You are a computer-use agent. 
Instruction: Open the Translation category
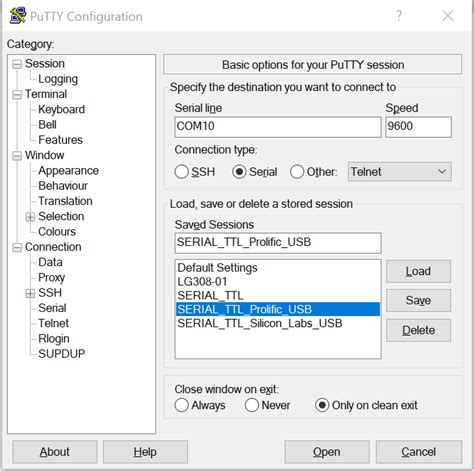click(65, 201)
